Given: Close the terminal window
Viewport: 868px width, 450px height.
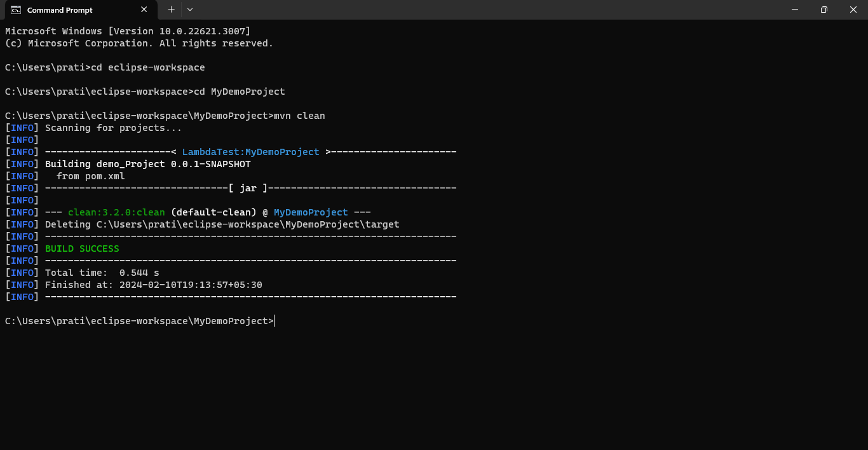Looking at the screenshot, I should pyautogui.click(x=853, y=10).
